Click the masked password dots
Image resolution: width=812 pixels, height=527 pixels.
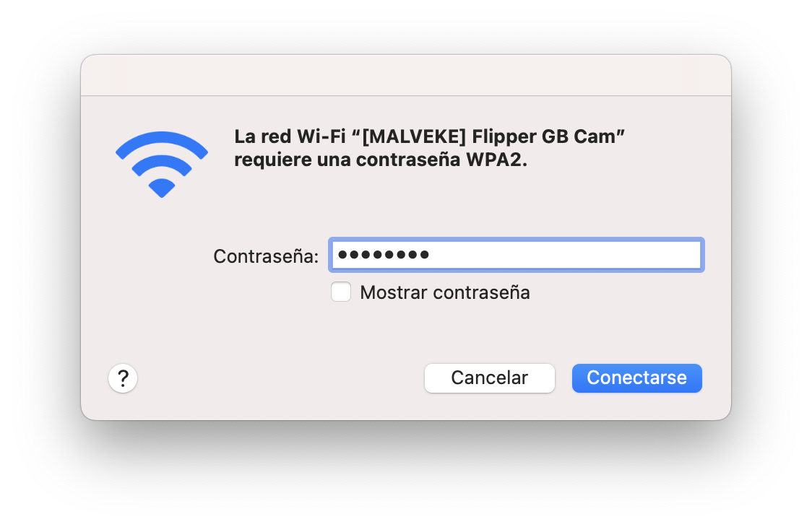383,255
